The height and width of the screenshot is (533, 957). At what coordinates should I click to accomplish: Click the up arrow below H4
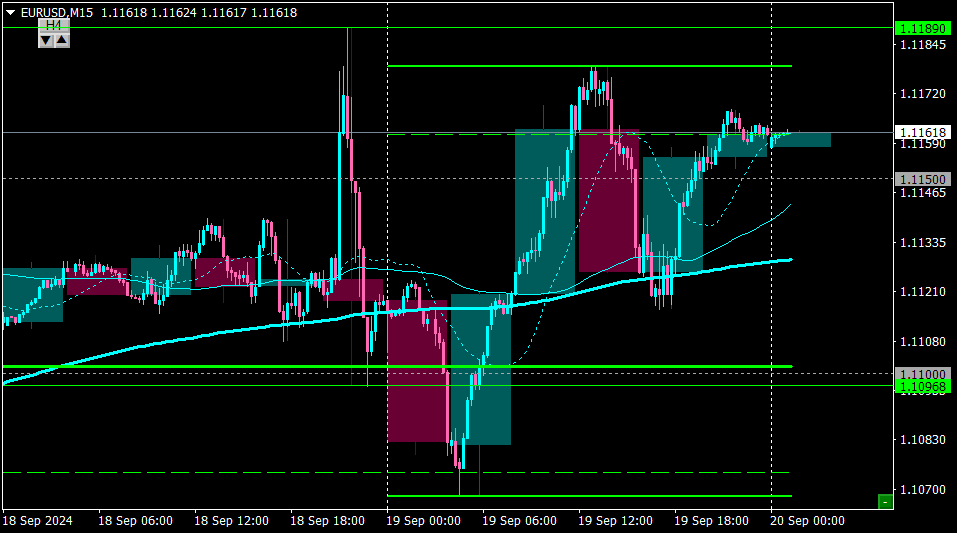click(x=62, y=40)
